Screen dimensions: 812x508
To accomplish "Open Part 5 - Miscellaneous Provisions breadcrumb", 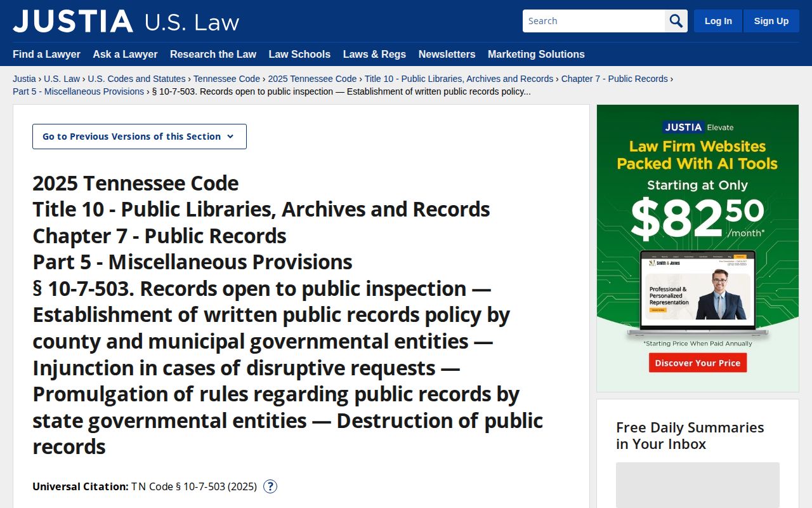I will [x=78, y=91].
